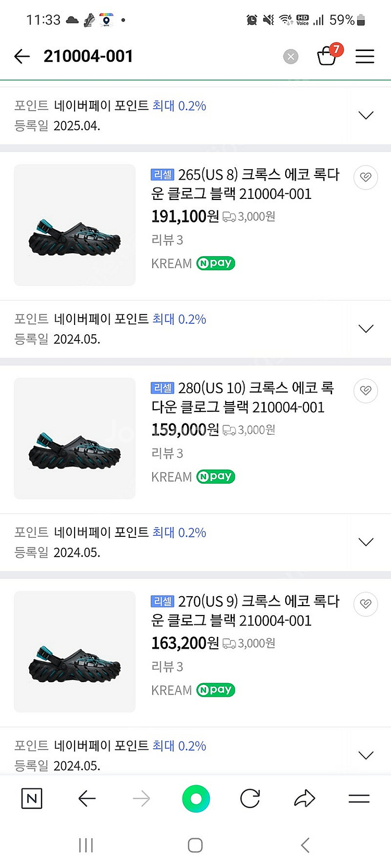The height and width of the screenshot is (868, 391).
Task: Toggle wishlist heart for 270(US 9) listing
Action: [365, 604]
